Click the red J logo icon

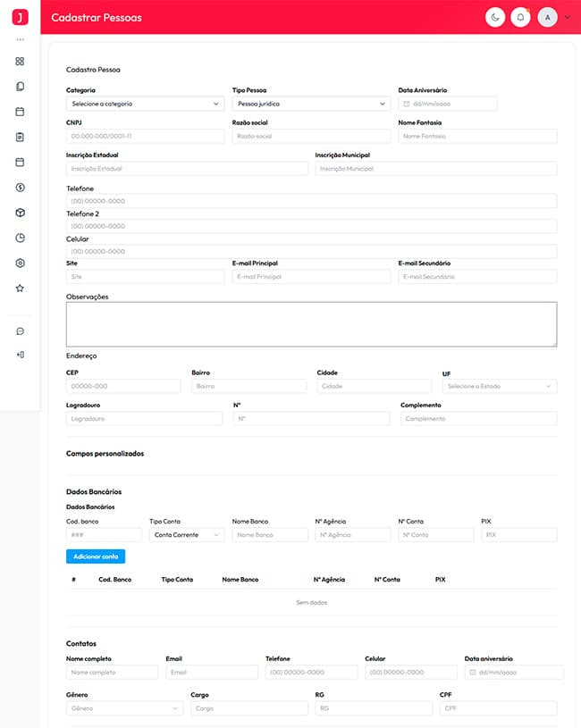click(x=20, y=17)
